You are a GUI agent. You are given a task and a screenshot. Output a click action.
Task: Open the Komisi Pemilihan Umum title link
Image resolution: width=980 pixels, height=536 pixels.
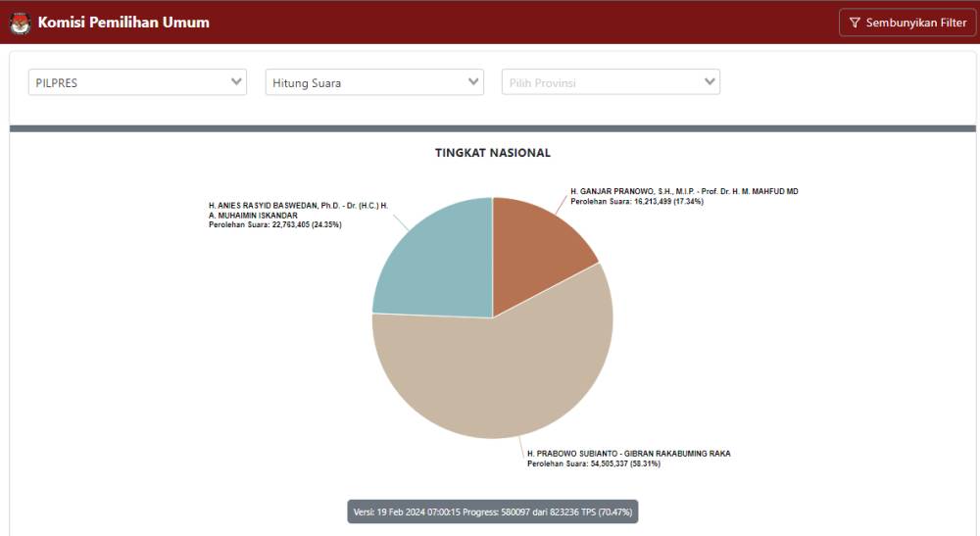[123, 23]
